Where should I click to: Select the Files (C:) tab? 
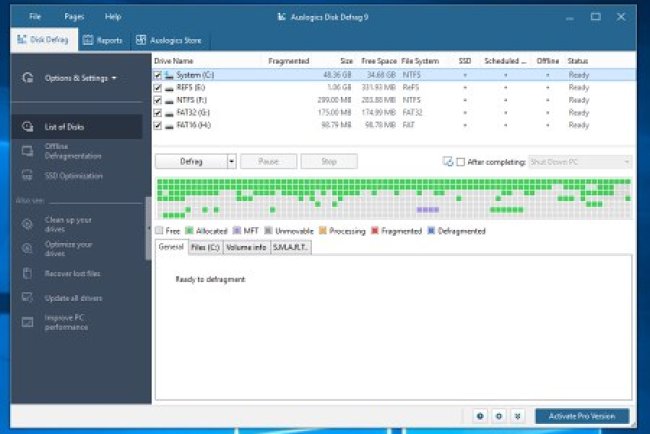(205, 247)
